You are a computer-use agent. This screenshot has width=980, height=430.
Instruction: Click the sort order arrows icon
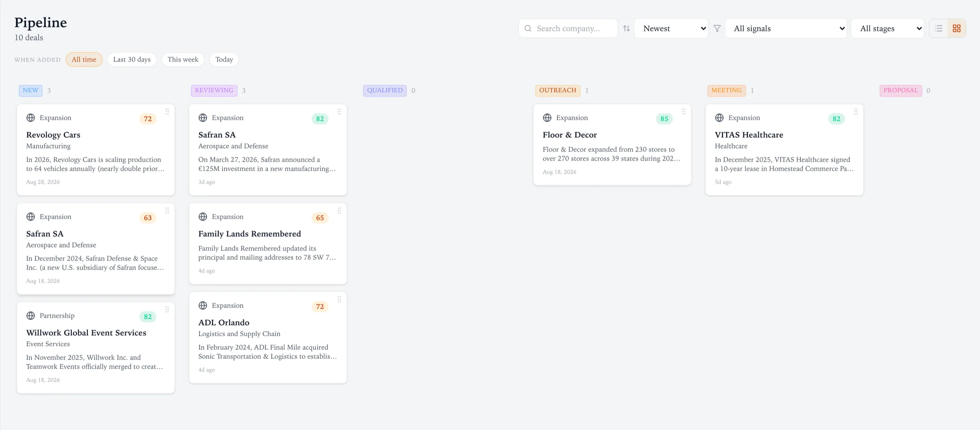pos(626,29)
